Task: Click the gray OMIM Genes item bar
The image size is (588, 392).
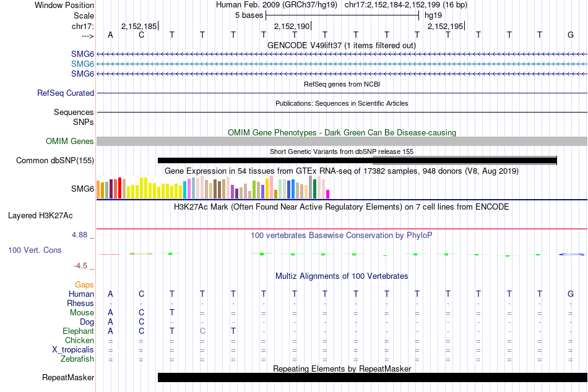Action: tap(342, 142)
